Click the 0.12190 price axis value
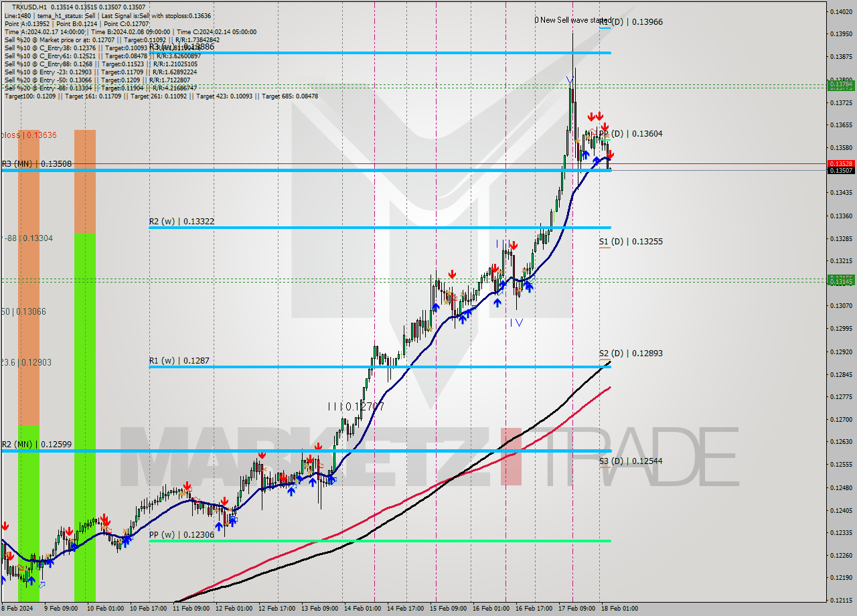 (x=841, y=578)
